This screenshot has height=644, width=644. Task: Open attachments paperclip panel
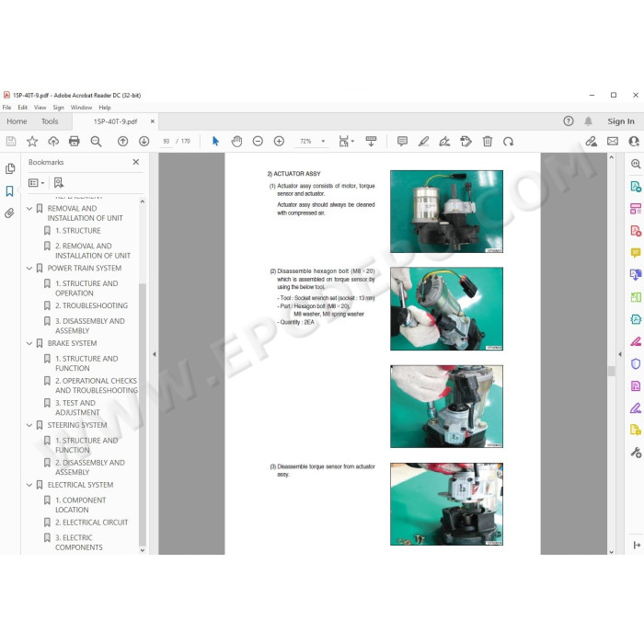point(9,213)
